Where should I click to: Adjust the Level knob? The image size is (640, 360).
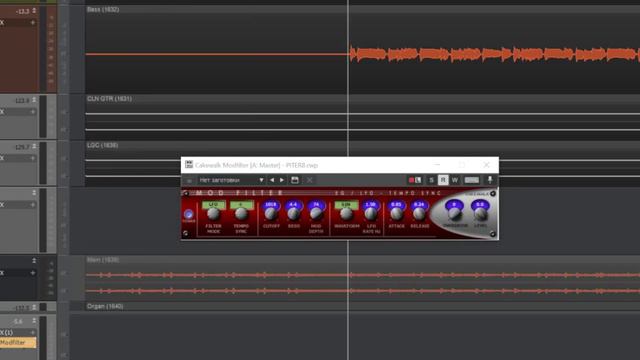click(x=480, y=214)
